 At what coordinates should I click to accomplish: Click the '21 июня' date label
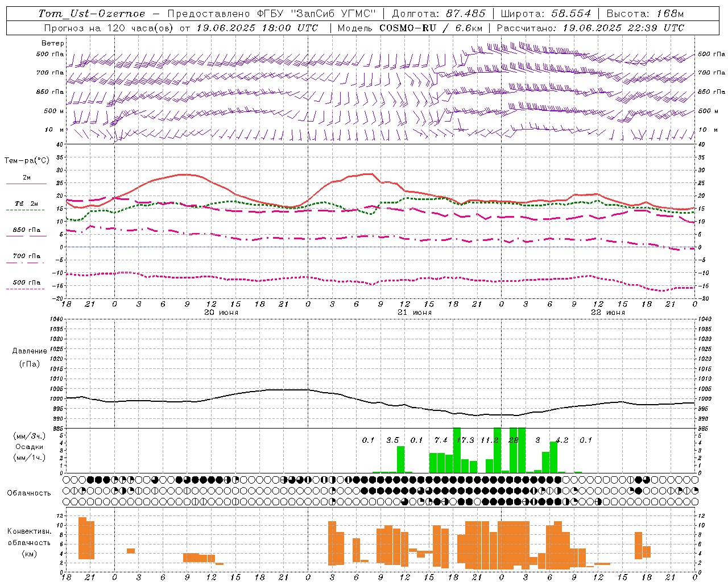(415, 313)
